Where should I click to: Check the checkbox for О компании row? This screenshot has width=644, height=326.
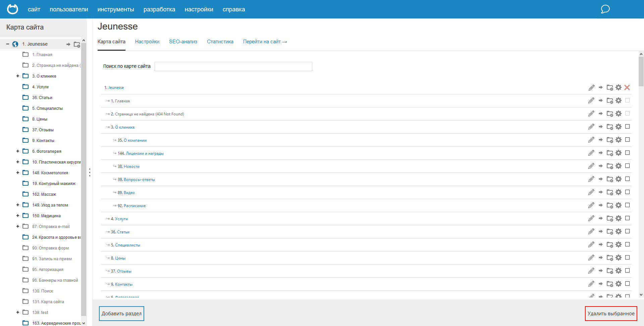628,140
